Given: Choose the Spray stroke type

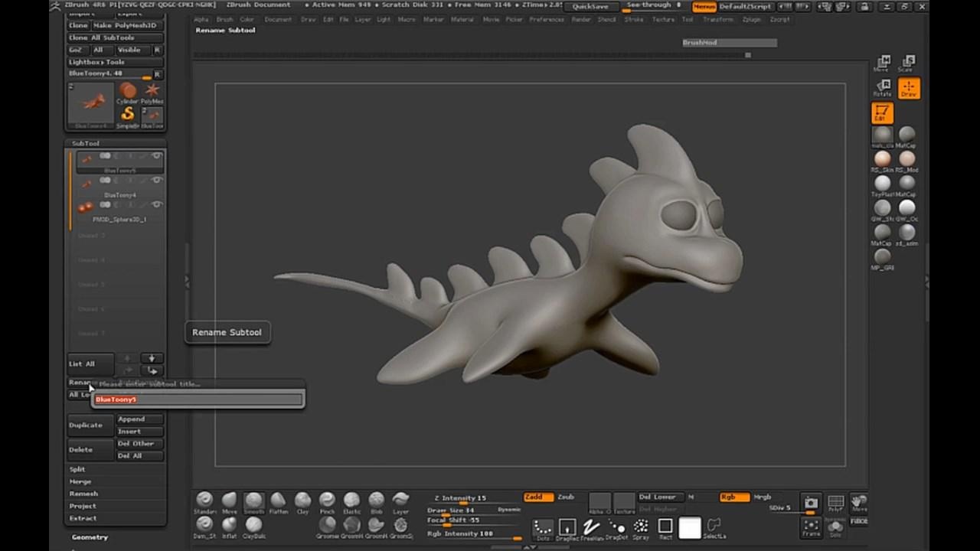Looking at the screenshot, I should (x=641, y=529).
